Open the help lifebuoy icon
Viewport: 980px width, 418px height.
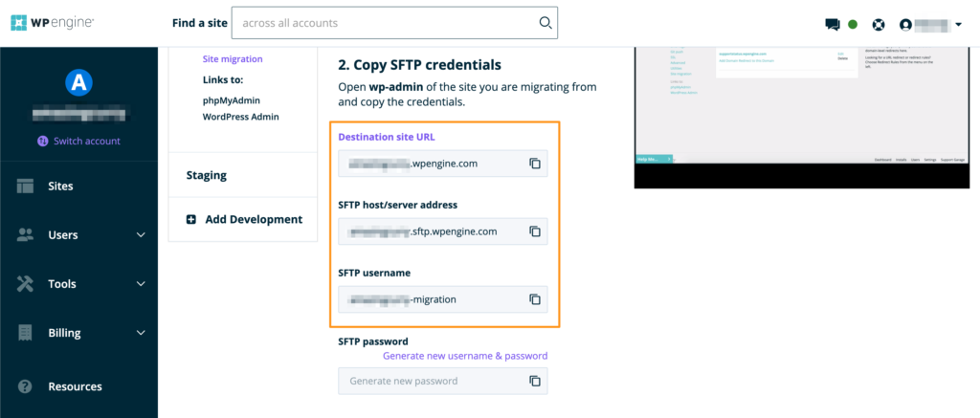[x=878, y=24]
